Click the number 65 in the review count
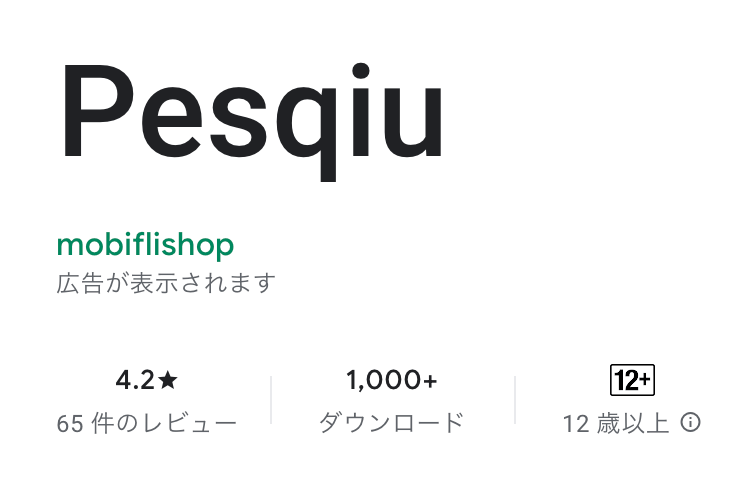The height and width of the screenshot is (500, 736). (70, 423)
